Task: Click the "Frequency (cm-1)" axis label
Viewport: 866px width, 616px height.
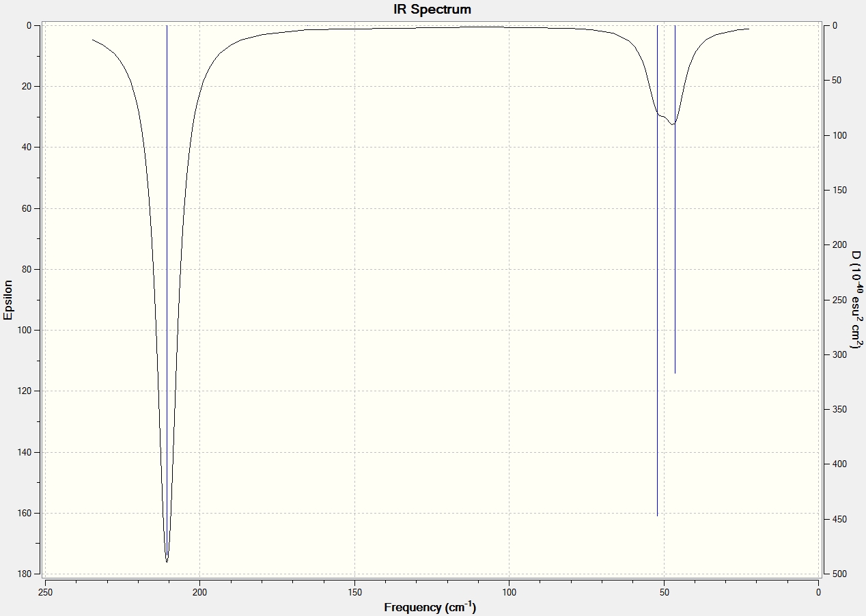Action: point(430,607)
